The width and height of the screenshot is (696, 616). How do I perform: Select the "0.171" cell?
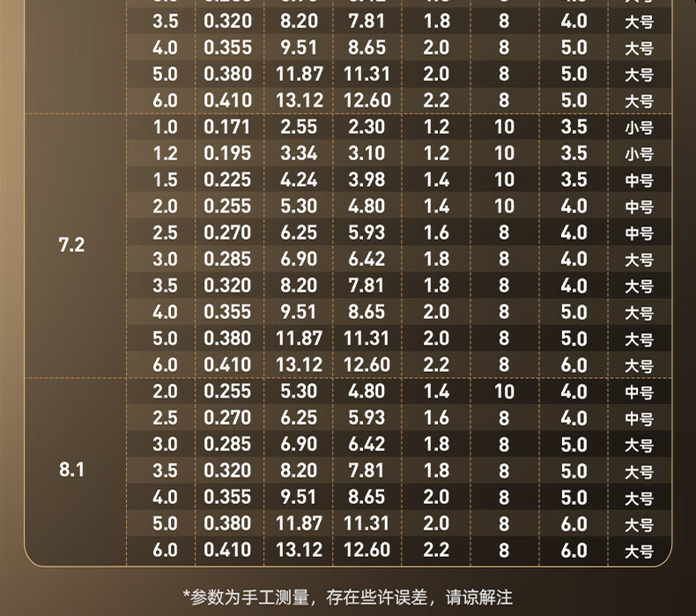pos(227,127)
